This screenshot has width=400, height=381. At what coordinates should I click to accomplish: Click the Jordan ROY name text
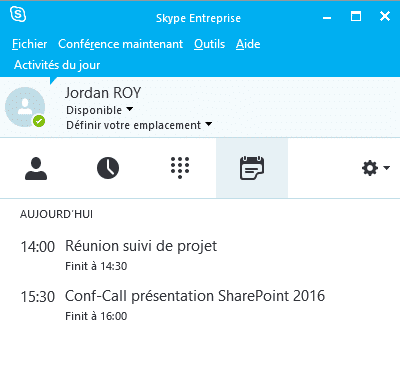tap(103, 93)
